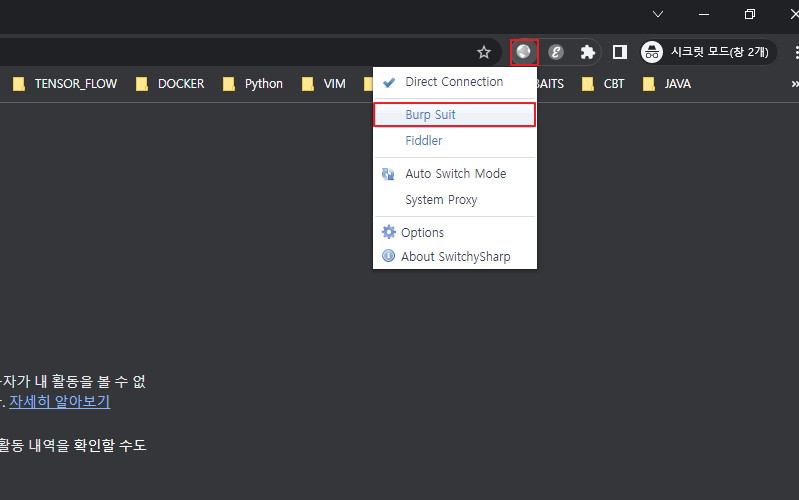Open the Python bookmark folder
This screenshot has width=799, height=500.
coord(253,84)
